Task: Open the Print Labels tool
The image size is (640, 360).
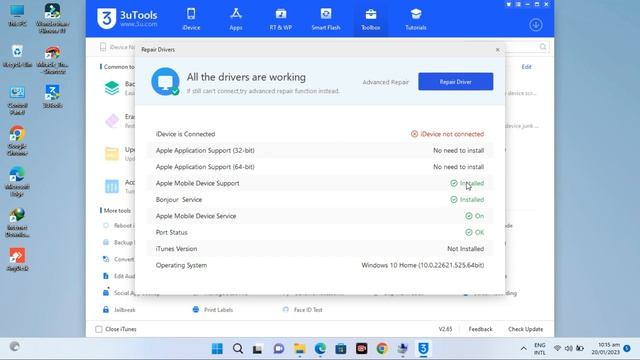Action: click(x=212, y=310)
